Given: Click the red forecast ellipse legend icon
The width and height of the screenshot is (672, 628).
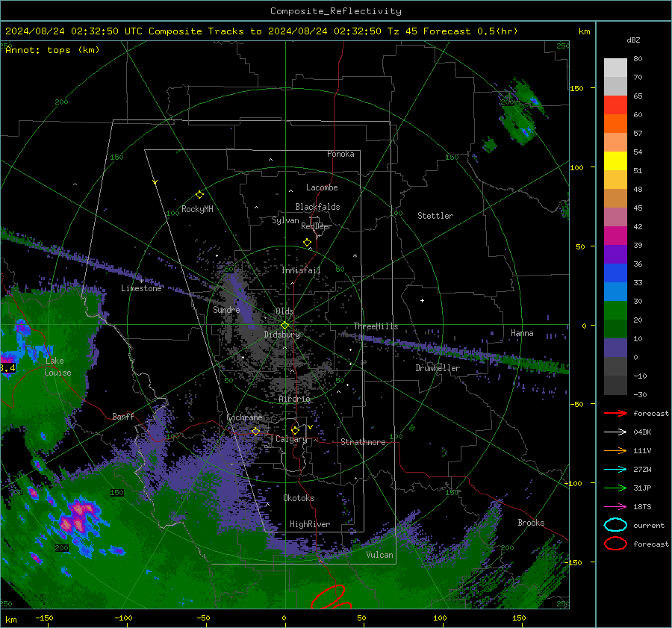Looking at the screenshot, I should tap(616, 544).
